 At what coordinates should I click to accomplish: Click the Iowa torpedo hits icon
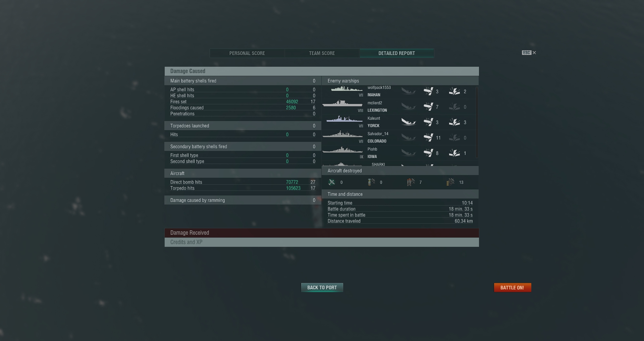[454, 153]
